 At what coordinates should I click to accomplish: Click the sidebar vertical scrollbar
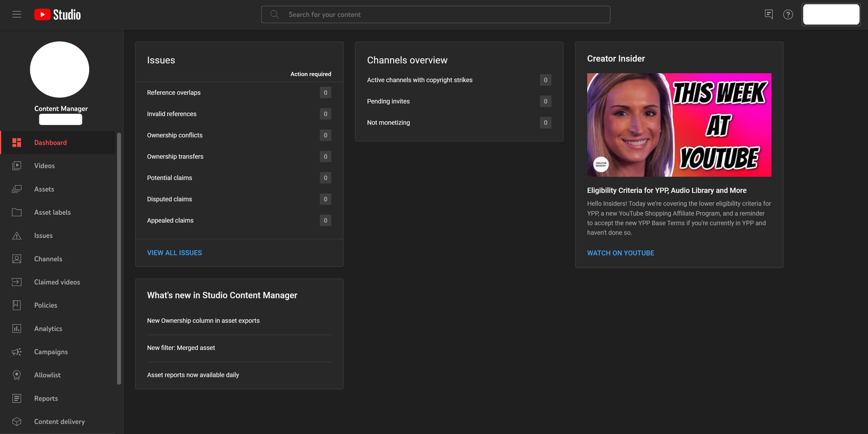(119, 258)
